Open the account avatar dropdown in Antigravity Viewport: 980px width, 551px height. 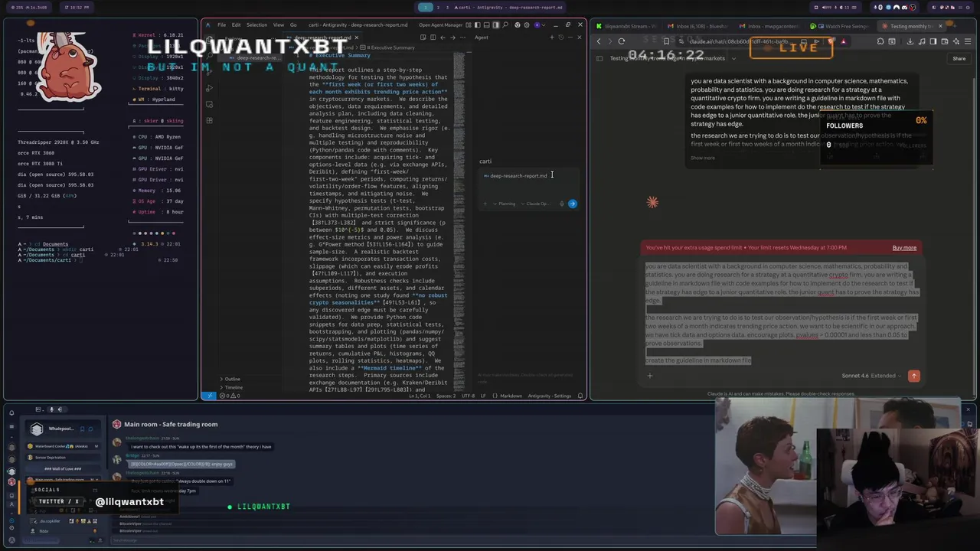point(541,25)
